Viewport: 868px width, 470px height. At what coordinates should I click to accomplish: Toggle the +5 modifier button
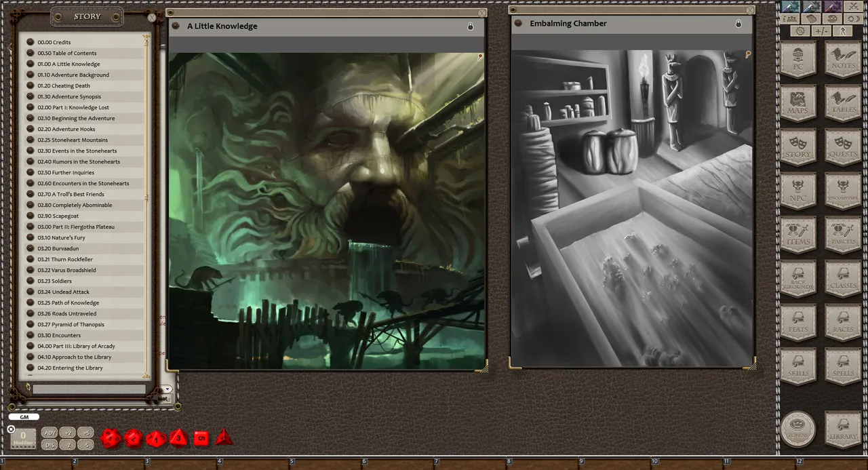pos(85,433)
